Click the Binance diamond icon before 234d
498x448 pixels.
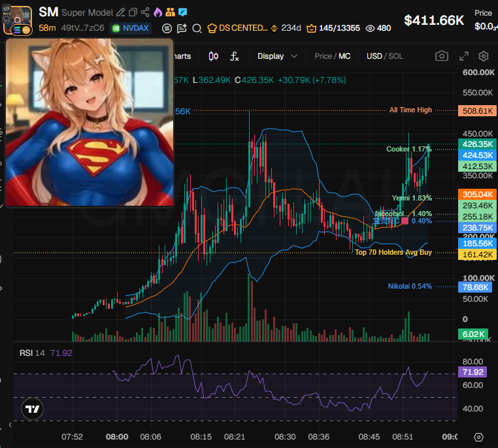tap(274, 29)
